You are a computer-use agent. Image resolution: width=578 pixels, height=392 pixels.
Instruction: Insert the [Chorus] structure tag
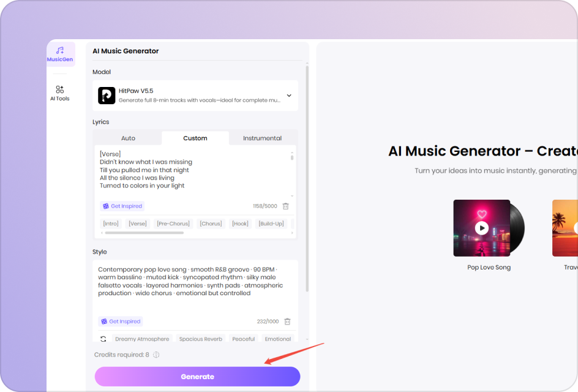210,223
